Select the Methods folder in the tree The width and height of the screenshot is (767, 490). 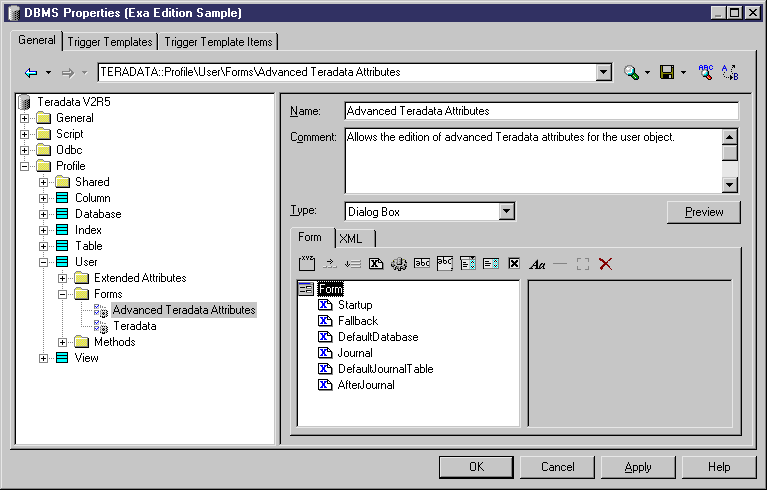114,342
